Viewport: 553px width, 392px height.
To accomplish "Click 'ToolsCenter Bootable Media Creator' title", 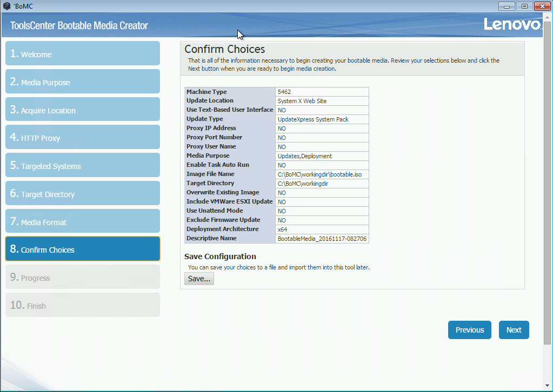I will (79, 25).
